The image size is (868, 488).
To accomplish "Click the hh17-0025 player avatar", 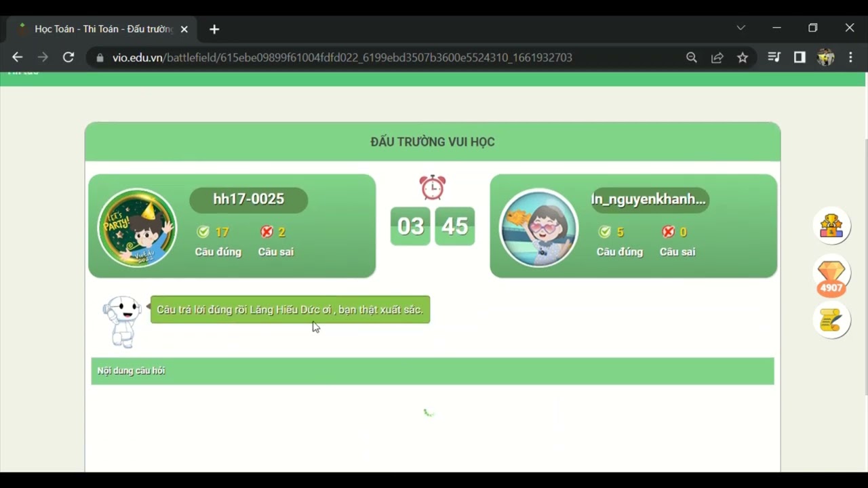I will 137,228.
